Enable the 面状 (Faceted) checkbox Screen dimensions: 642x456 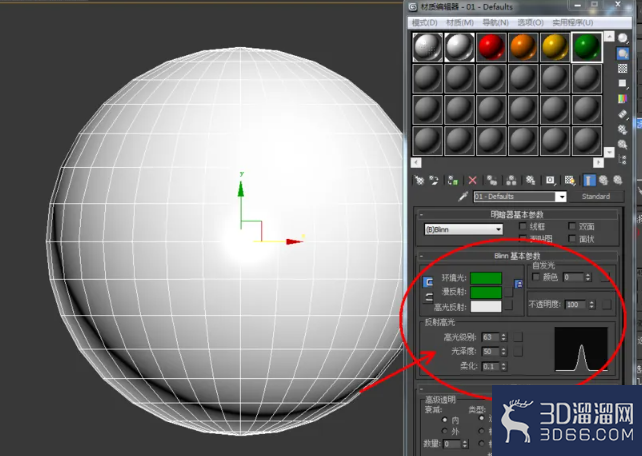coord(572,238)
